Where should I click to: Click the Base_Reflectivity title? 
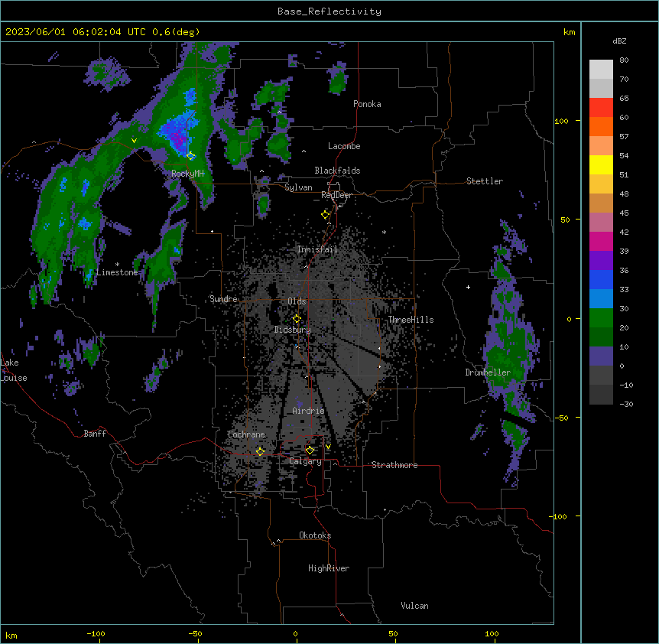pyautogui.click(x=329, y=11)
